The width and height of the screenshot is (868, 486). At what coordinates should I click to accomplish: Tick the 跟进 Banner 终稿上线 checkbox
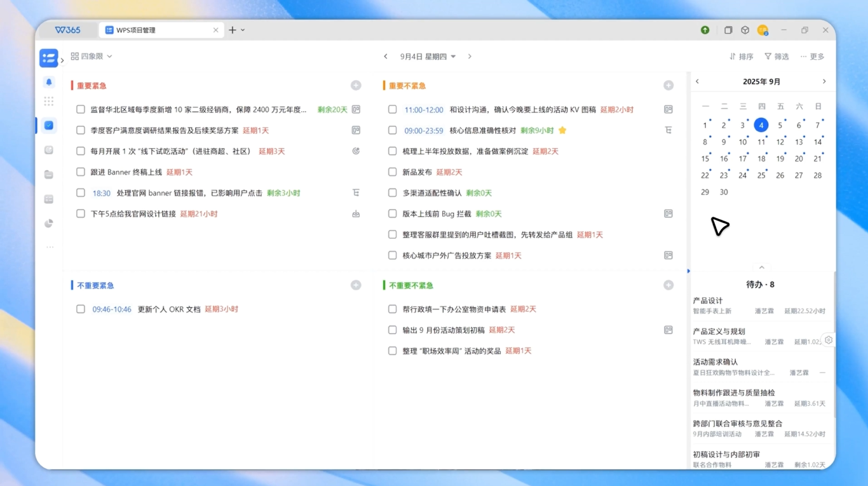[x=81, y=172]
